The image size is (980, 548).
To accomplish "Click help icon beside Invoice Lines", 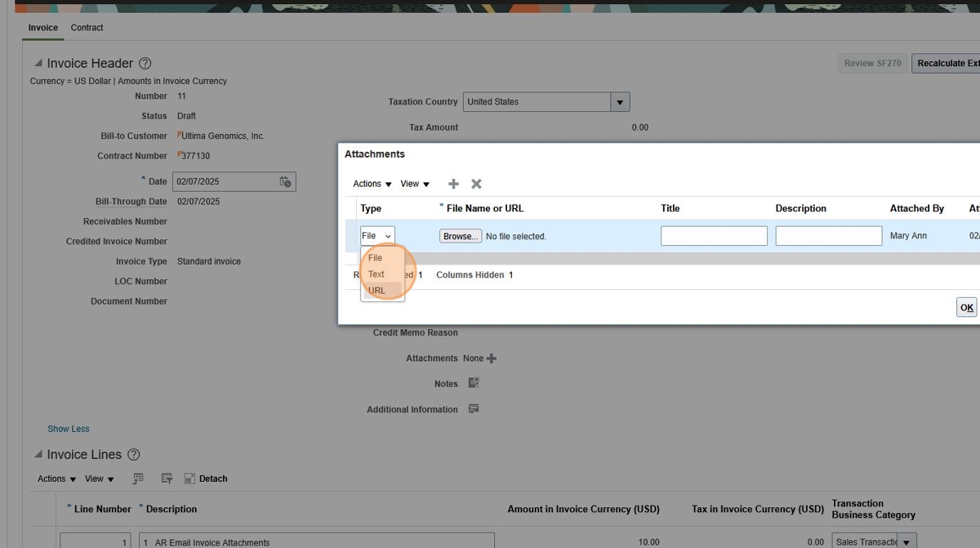I will [x=134, y=455].
